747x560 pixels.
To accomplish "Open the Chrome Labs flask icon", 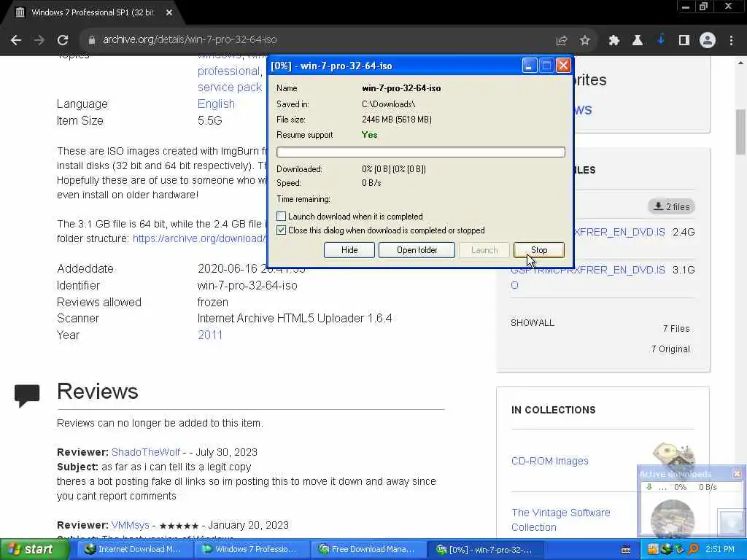I will pos(638,41).
